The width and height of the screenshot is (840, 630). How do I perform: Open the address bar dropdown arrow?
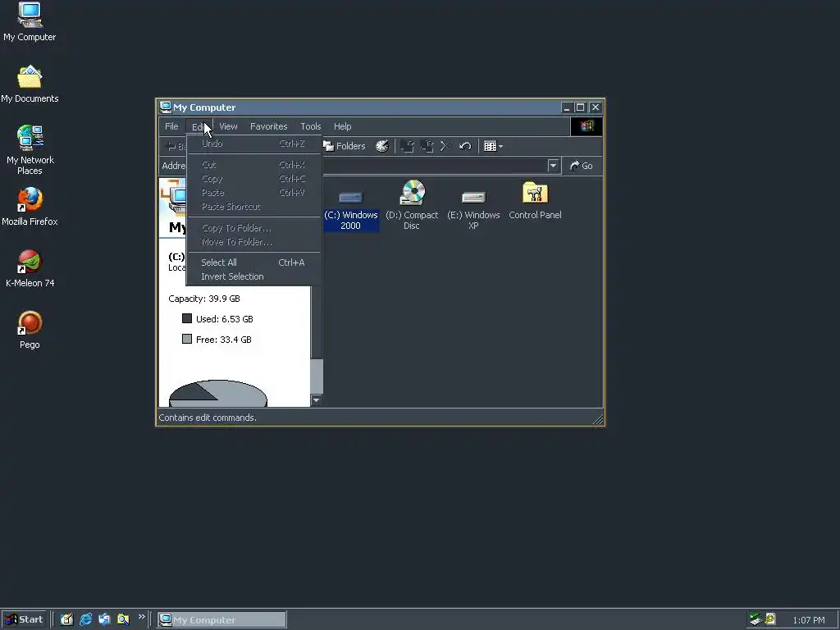pos(554,166)
